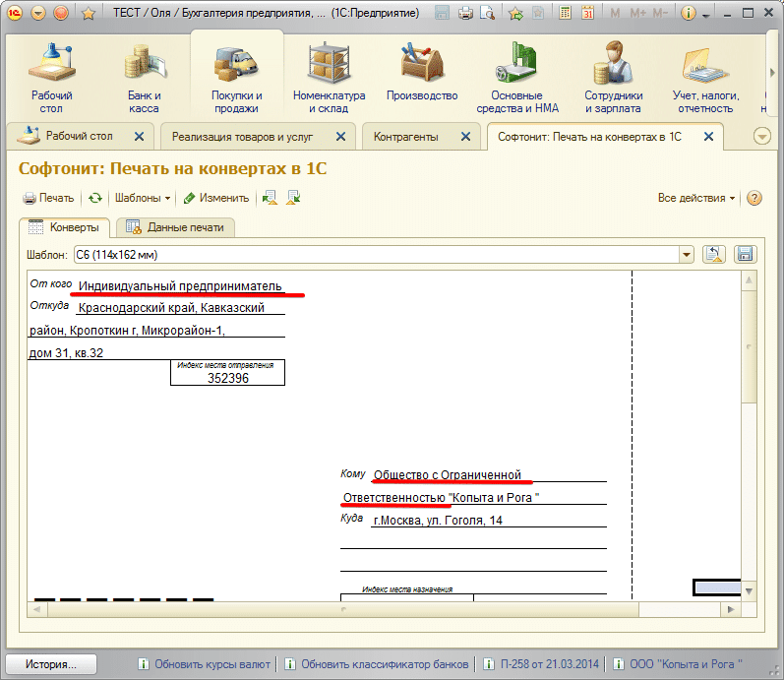Viewport: 784px width, 680px height.
Task: Click address line Краснодарский край, Кавказский
Action: [171, 308]
